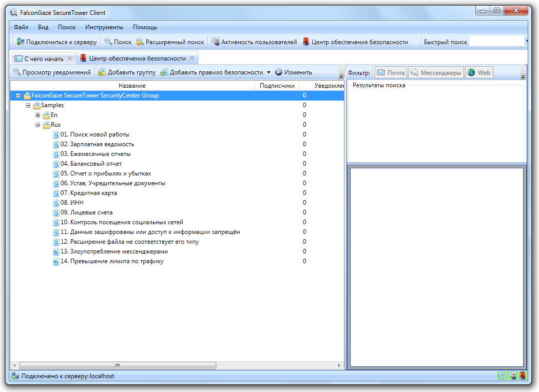Select row 09. Лицевые счета
Screen dimensions: 539x392
click(x=177, y=212)
